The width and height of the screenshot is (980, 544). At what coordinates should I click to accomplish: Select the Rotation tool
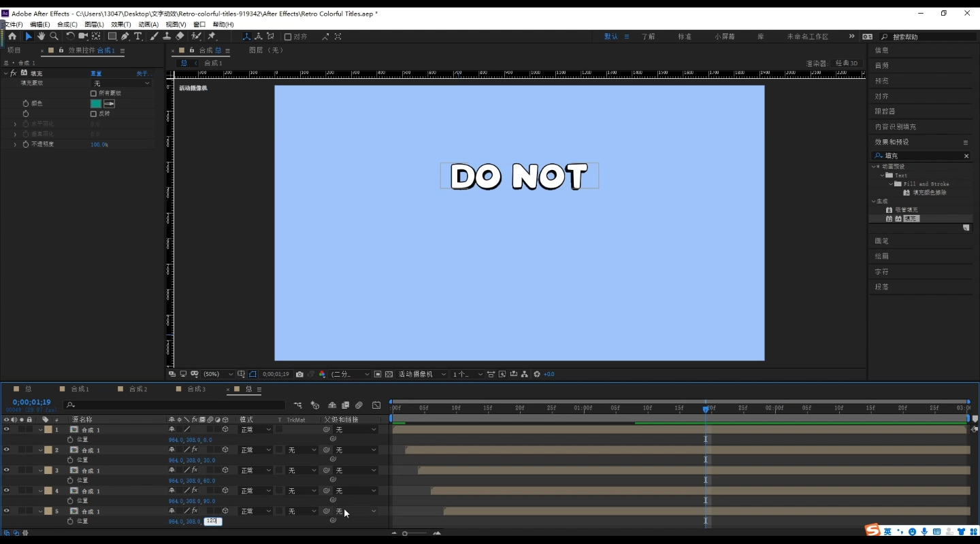coord(70,36)
